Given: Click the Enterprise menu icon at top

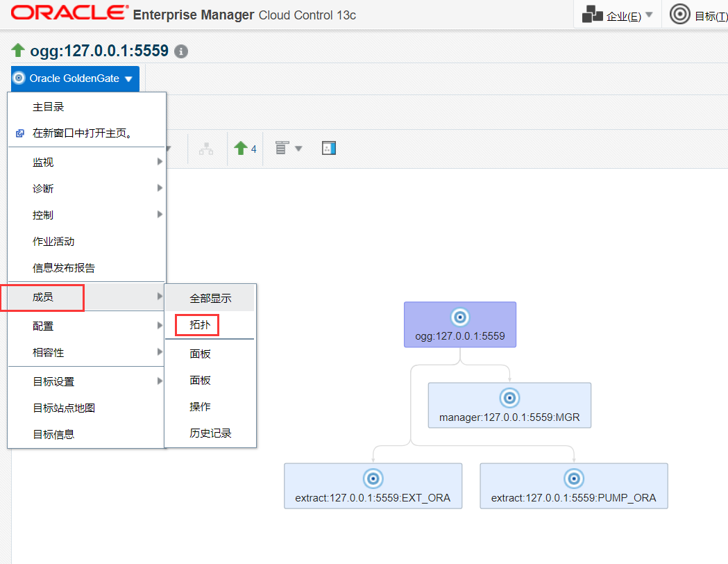Looking at the screenshot, I should (593, 14).
